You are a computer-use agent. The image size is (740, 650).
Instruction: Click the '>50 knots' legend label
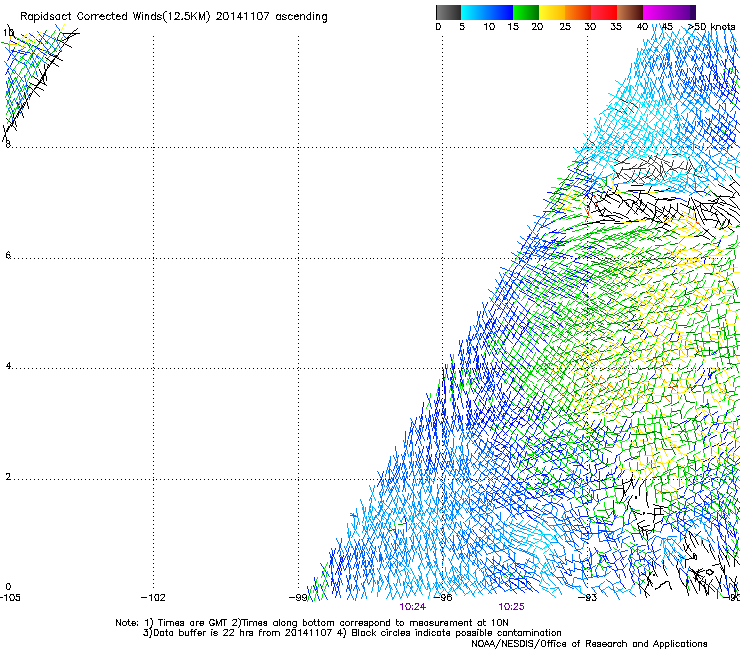711,27
